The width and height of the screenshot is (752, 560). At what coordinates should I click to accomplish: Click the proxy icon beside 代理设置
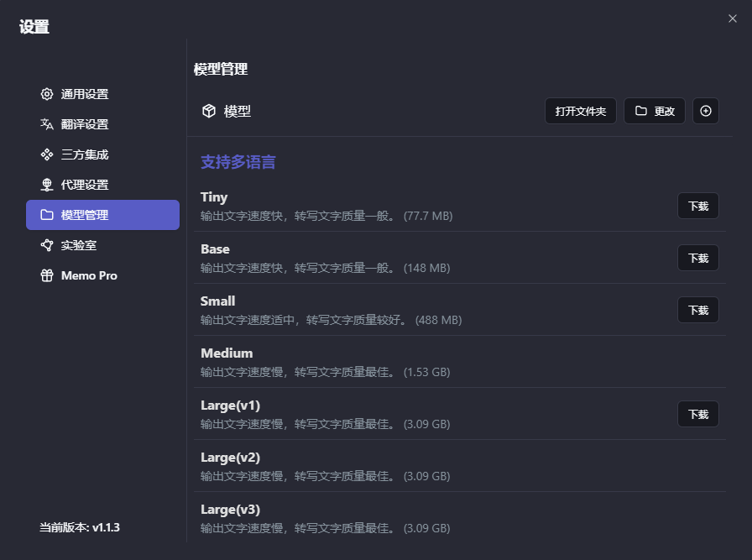coord(47,185)
